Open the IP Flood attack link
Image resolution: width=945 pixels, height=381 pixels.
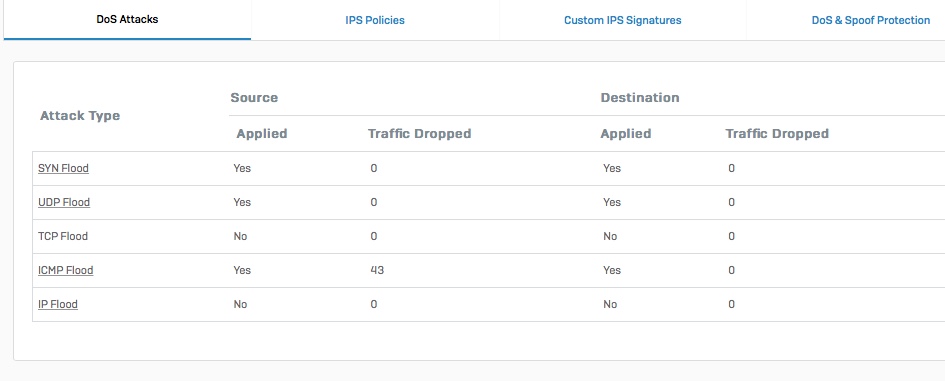(58, 304)
